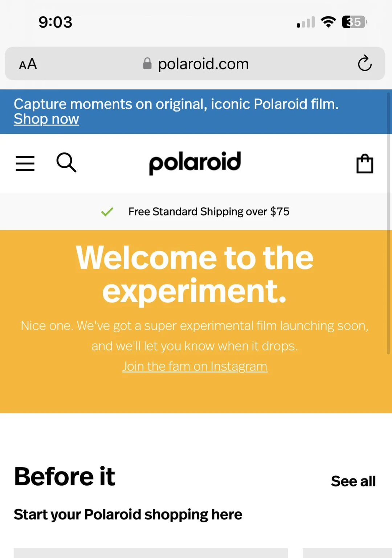Tap the 9:03 clock in status bar
Image resolution: width=392 pixels, height=558 pixels.
tap(56, 22)
